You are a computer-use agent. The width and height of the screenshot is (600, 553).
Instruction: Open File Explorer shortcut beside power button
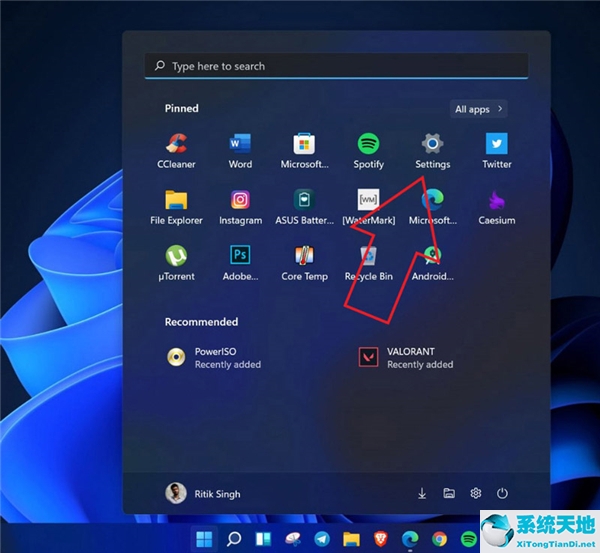(449, 493)
